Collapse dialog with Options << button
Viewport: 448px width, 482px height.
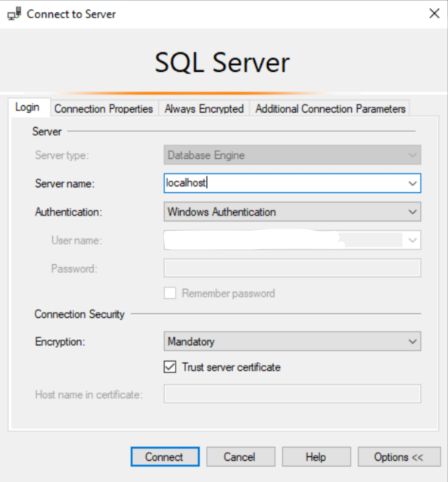[x=399, y=457]
